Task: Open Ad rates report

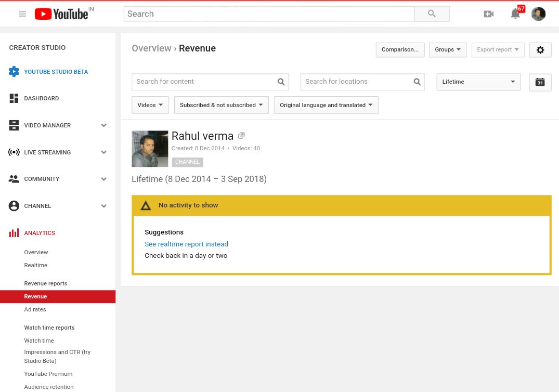Action: click(x=35, y=309)
